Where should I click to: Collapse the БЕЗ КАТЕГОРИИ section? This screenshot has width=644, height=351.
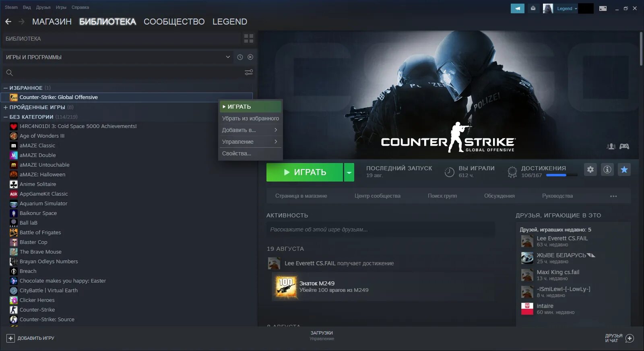[6, 117]
